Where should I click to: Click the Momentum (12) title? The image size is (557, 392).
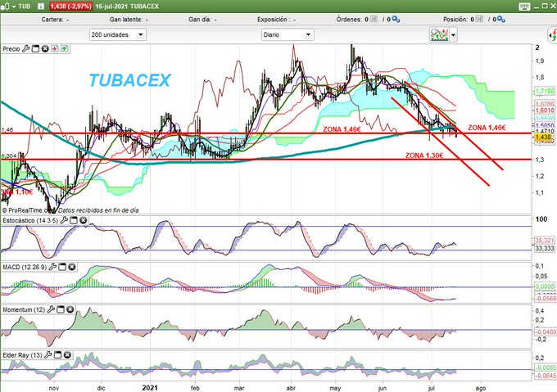click(24, 309)
